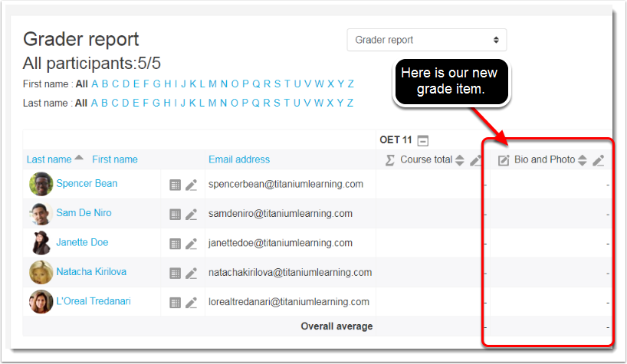Click spencerbean@titaniumlearning.com email cell

285,184
